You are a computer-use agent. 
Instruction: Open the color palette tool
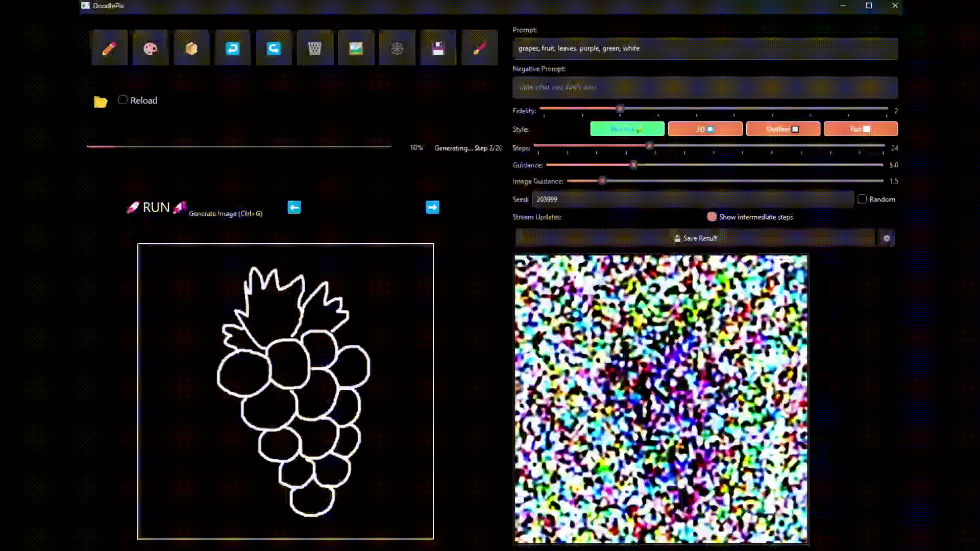(151, 48)
